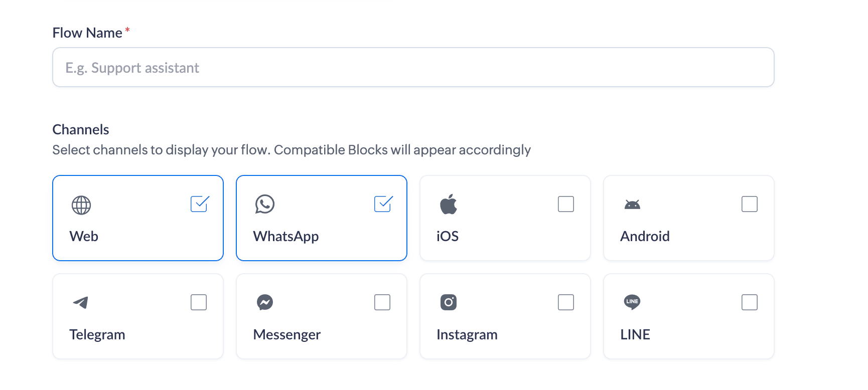
Task: Click the Instagram camera icon
Action: pos(449,302)
